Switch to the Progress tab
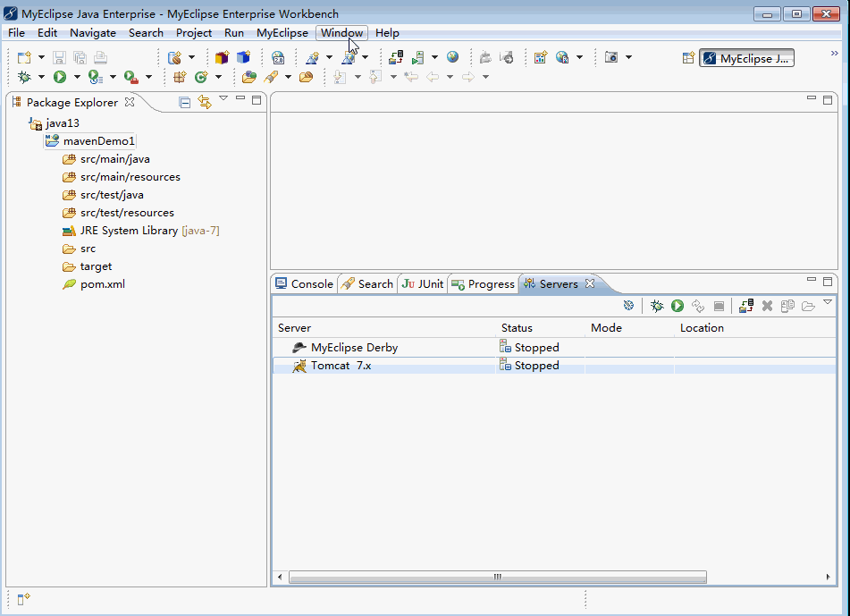Viewport: 850px width, 616px height. [484, 284]
